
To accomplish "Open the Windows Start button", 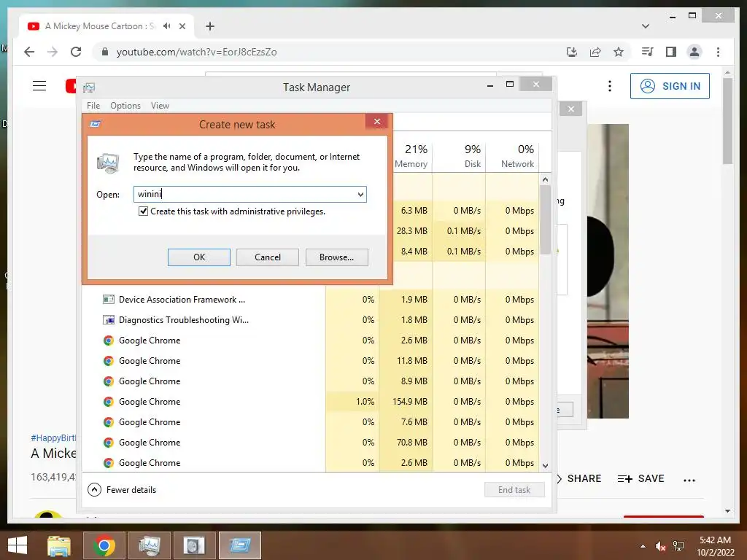I will 18,545.
